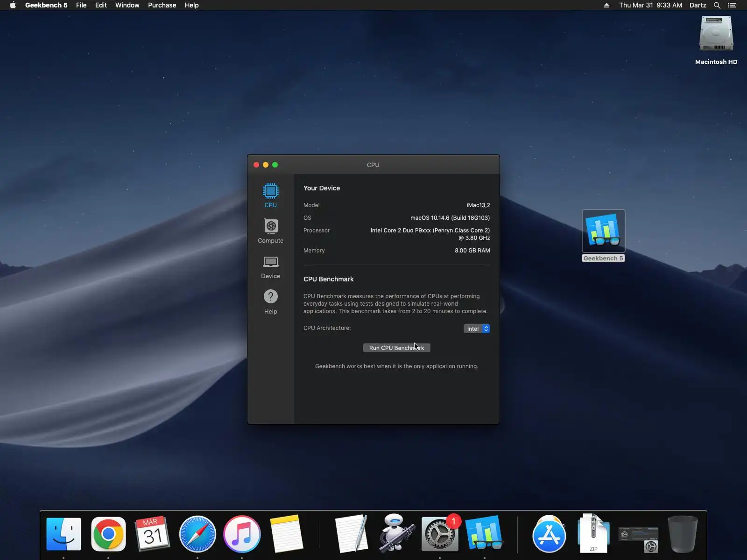Select the Geekbench 5 desktop icon
The height and width of the screenshot is (560, 747).
(x=603, y=236)
